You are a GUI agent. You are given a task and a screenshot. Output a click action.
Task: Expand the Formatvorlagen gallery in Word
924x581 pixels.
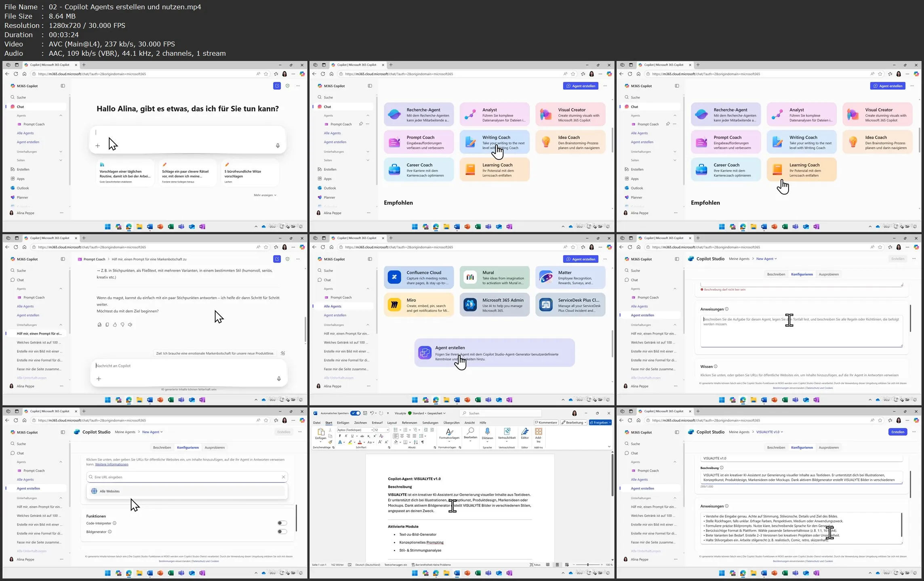tap(449, 441)
